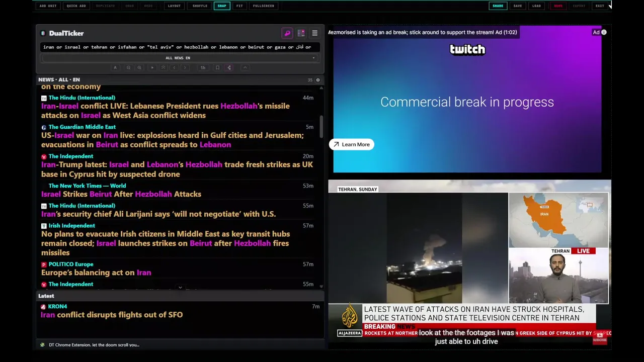The width and height of the screenshot is (644, 362).
Task: Click the Al Jazeera logo in the video
Action: (350, 320)
